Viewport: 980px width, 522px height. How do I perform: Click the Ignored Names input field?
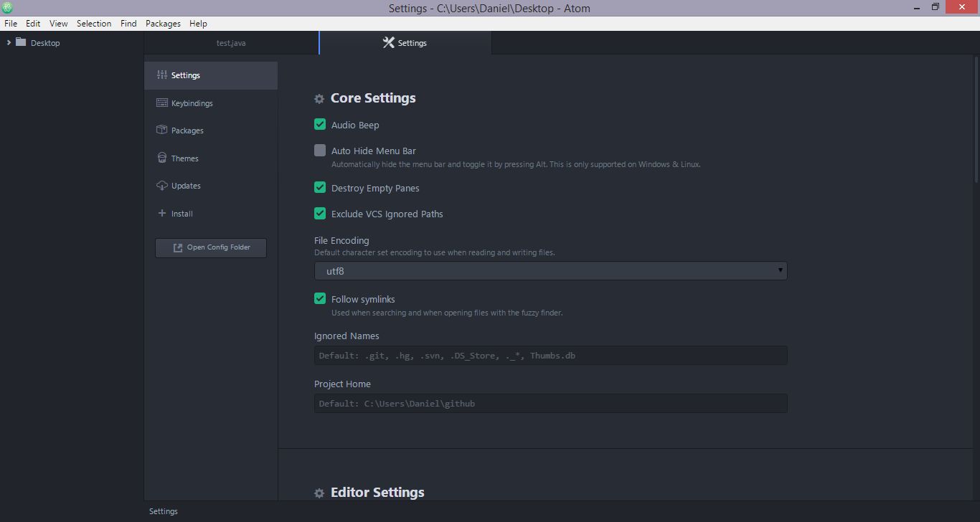(x=550, y=355)
